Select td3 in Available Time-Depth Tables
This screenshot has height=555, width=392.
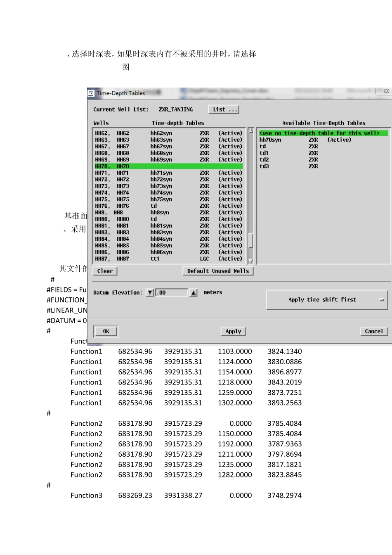click(x=264, y=166)
